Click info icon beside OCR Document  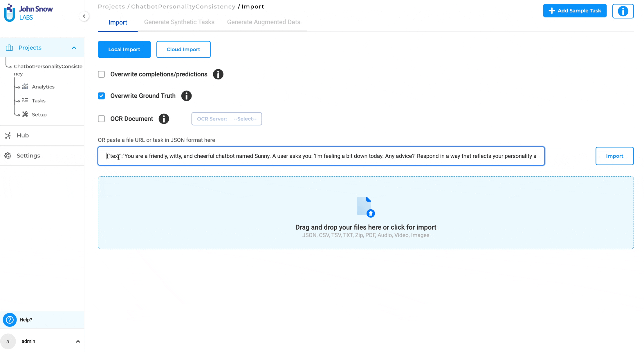[x=164, y=119]
